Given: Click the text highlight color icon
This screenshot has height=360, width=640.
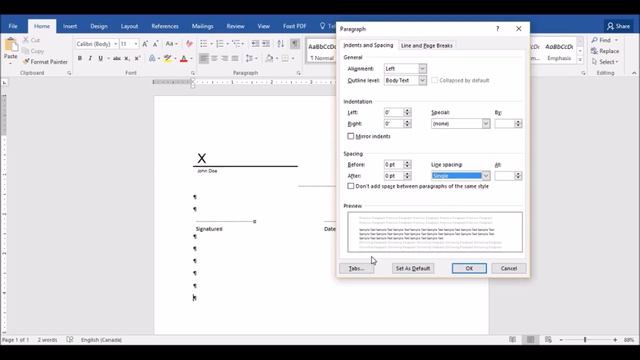Looking at the screenshot, I should pyautogui.click(x=167, y=58).
